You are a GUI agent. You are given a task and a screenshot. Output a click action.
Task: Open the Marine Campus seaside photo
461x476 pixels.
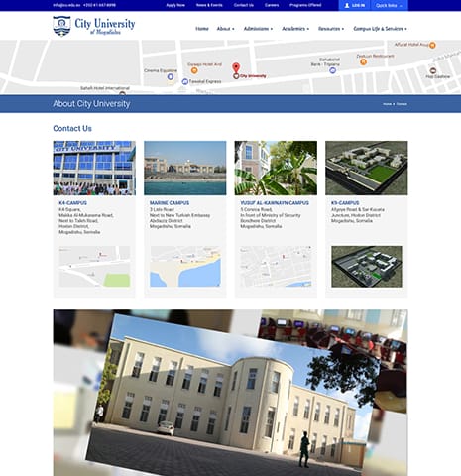click(185, 168)
